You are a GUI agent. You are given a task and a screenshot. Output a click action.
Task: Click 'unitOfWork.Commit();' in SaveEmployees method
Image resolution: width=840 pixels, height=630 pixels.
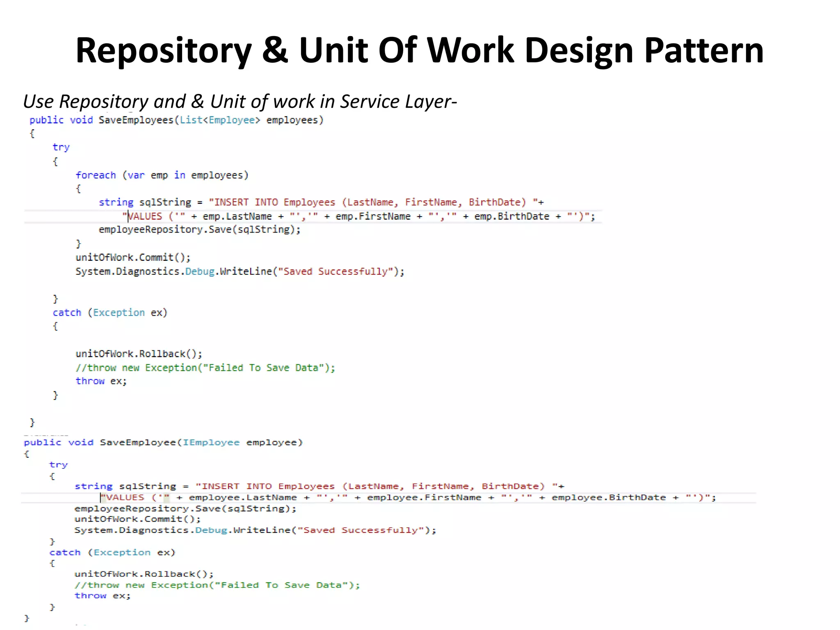coord(133,258)
